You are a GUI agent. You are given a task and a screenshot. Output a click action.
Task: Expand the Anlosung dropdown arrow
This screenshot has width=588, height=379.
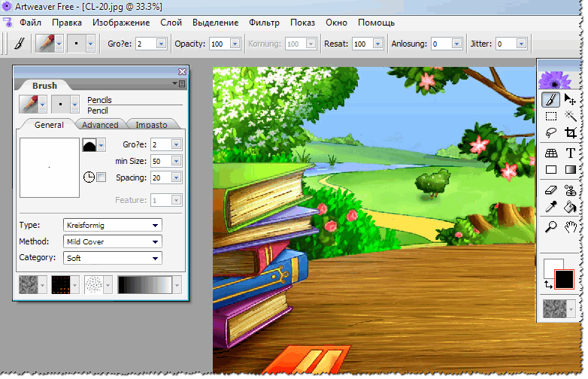click(456, 44)
